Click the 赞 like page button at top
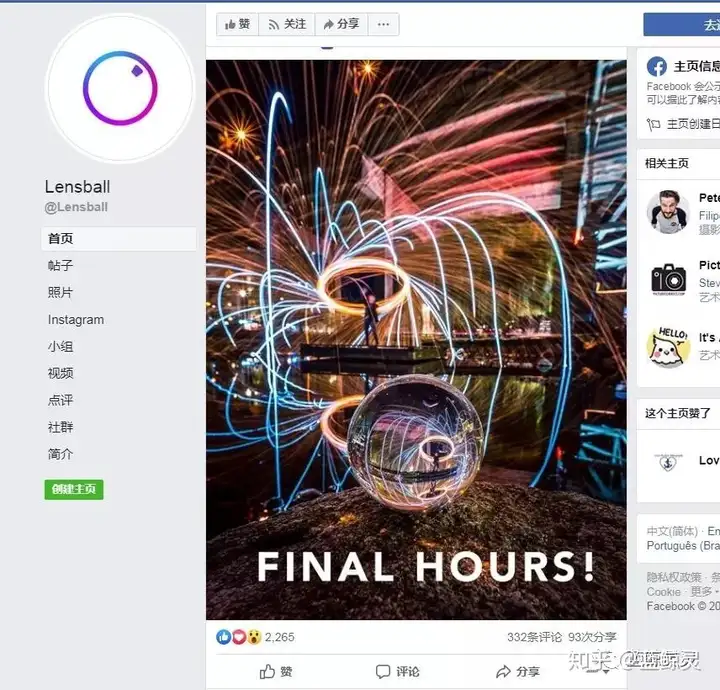Image resolution: width=720 pixels, height=690 pixels. [x=237, y=24]
